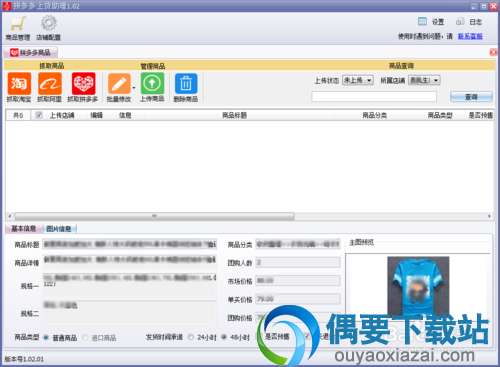Click the 商品分类 column header

(x=374, y=115)
